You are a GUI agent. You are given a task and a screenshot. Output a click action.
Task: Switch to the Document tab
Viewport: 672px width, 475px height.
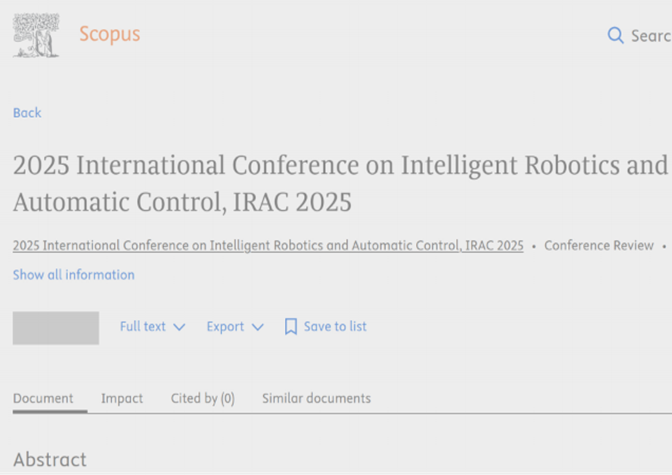[43, 399]
